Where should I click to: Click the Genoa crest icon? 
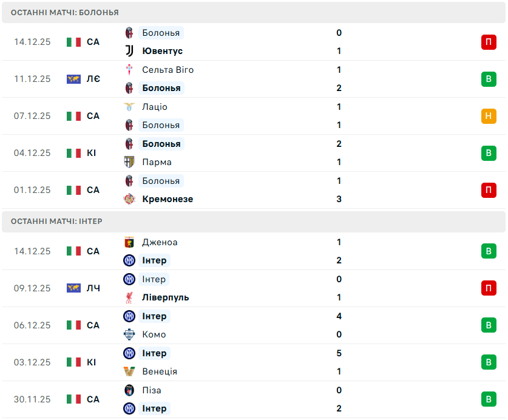point(129,242)
